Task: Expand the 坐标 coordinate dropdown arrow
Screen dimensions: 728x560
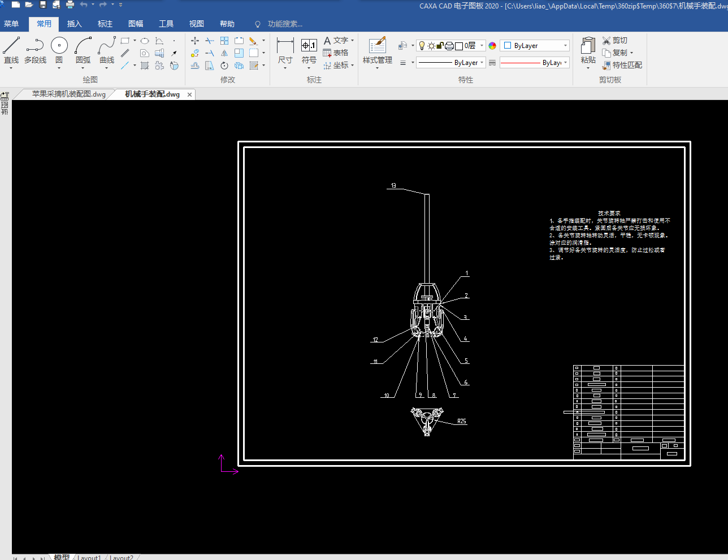Action: tap(352, 66)
